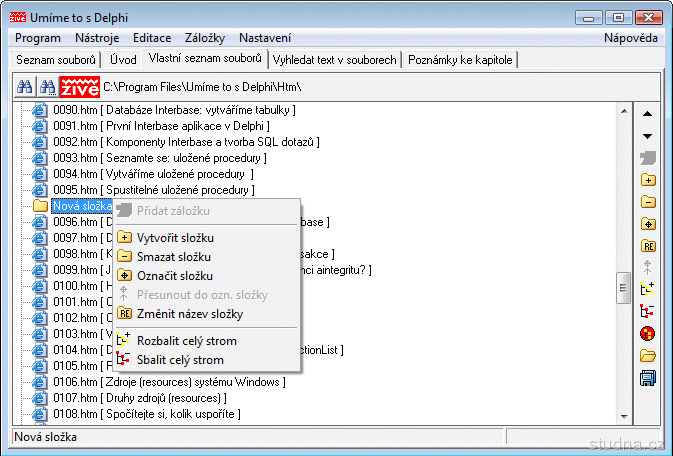
Task: Select 0092.htm Komponenty Interbase entry
Action: click(x=186, y=142)
